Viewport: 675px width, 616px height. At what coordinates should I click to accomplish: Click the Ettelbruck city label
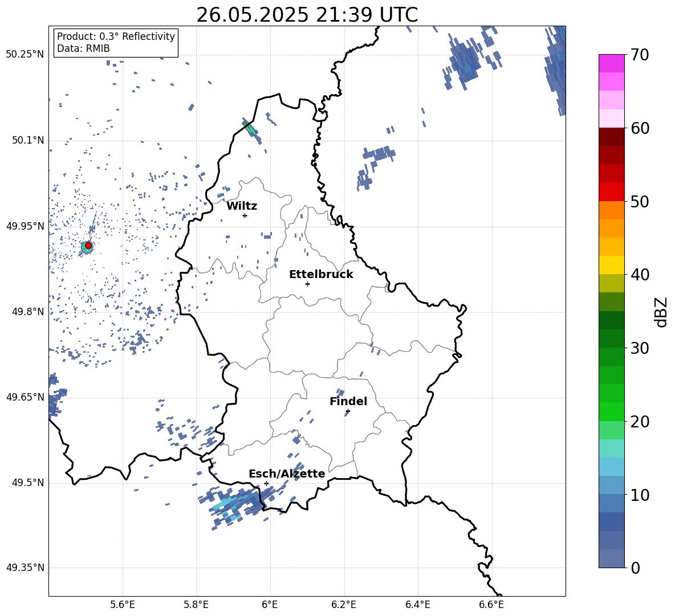click(x=321, y=275)
